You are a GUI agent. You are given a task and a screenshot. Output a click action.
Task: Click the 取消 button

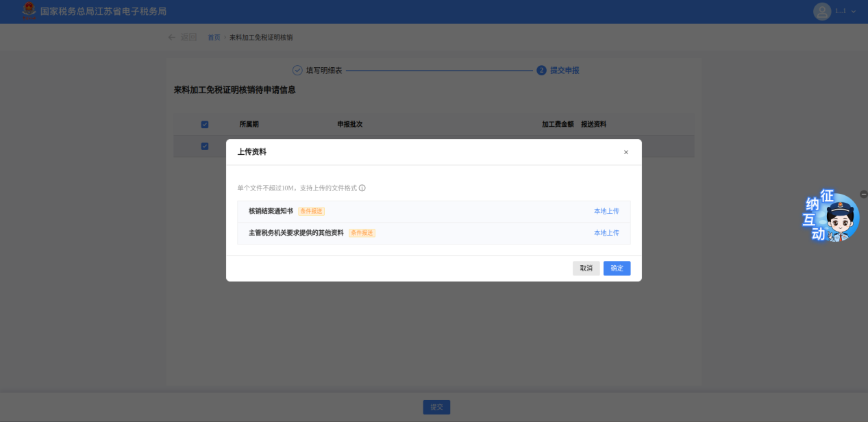tap(586, 269)
